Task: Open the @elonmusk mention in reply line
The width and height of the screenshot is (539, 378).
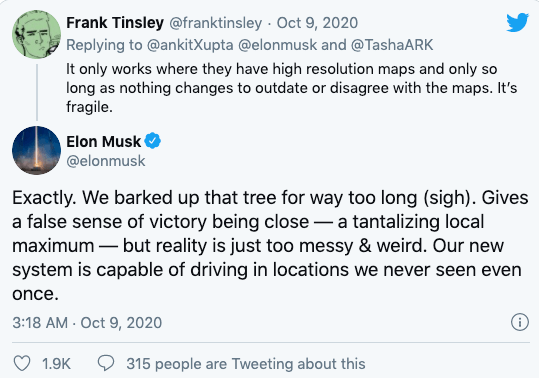Action: pos(277,45)
